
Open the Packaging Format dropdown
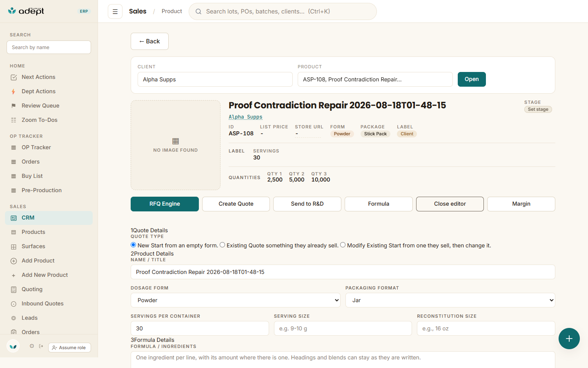[450, 300]
